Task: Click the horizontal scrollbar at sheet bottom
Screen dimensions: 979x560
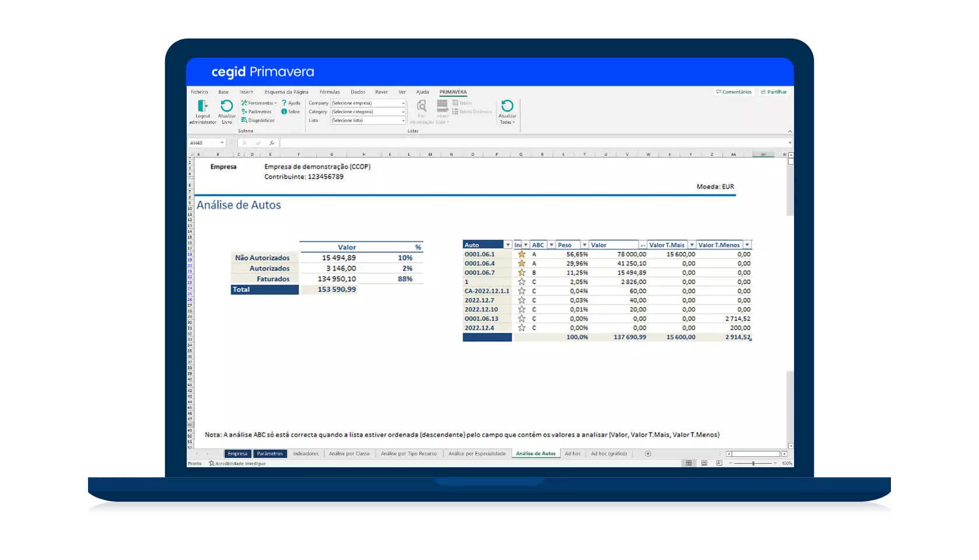Action: tap(756, 454)
